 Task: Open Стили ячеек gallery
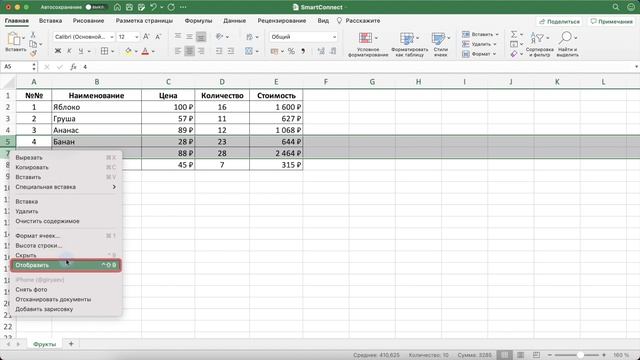(440, 44)
